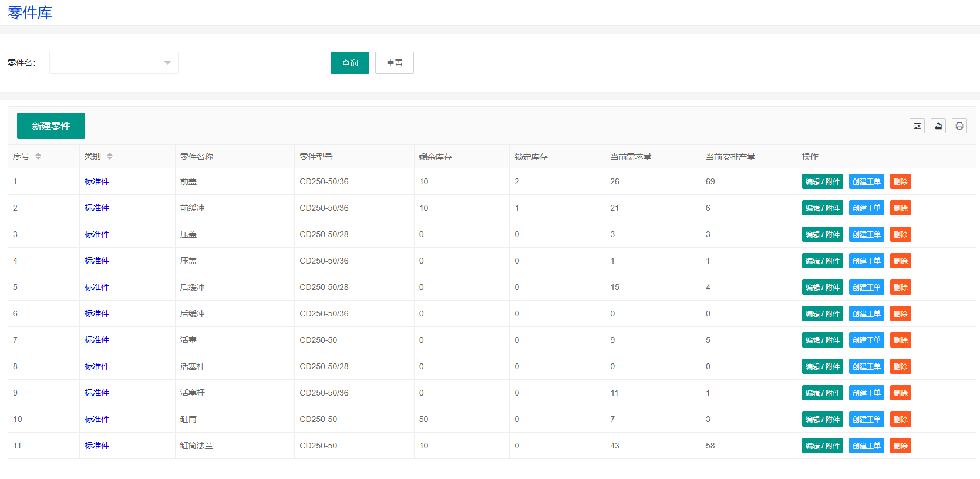The image size is (980, 479).
Task: Open the 零件名 dropdown
Action: [113, 63]
